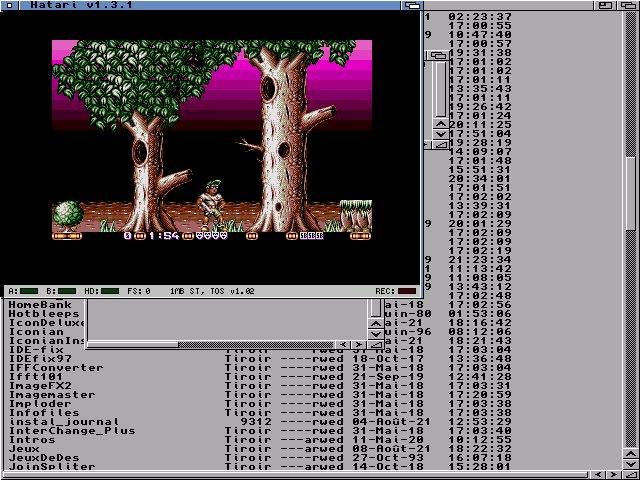Select the IFFConverter entry

(56, 367)
